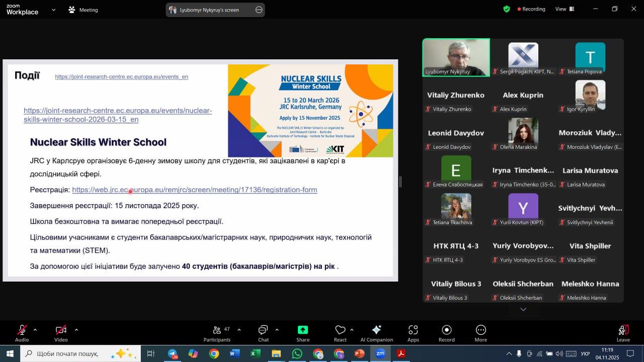Click the green Share screen icon

pos(303,333)
